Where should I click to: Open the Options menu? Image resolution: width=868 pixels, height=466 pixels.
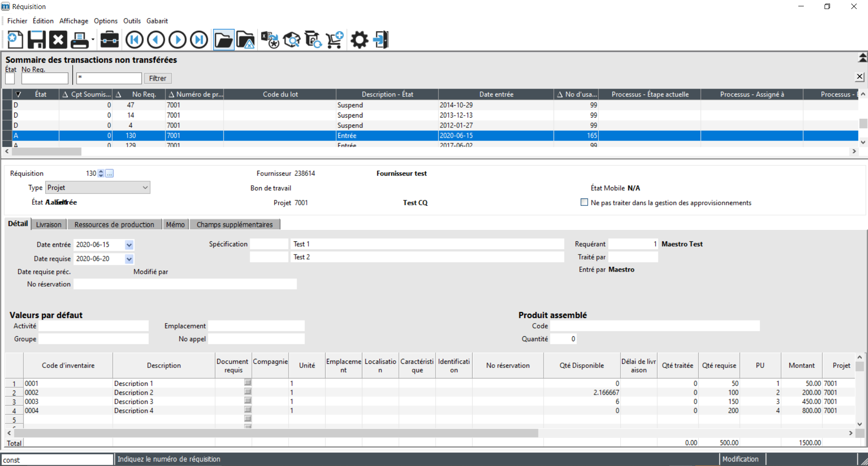tap(106, 21)
